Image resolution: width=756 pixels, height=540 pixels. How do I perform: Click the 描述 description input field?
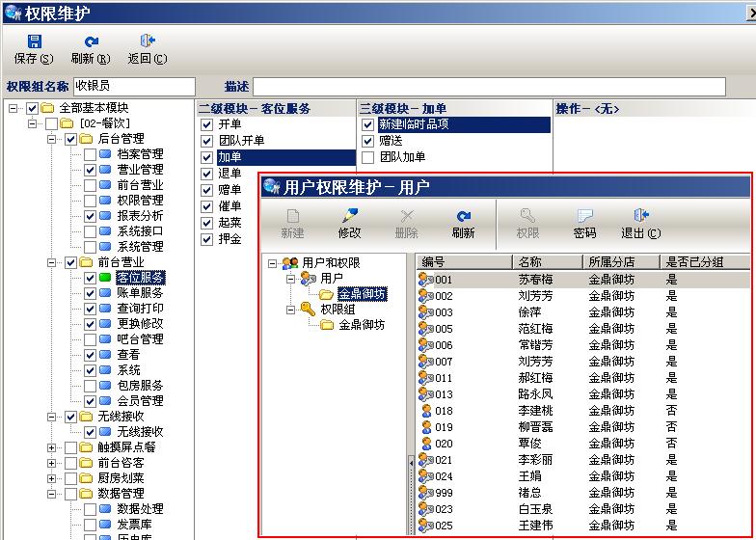[488, 86]
